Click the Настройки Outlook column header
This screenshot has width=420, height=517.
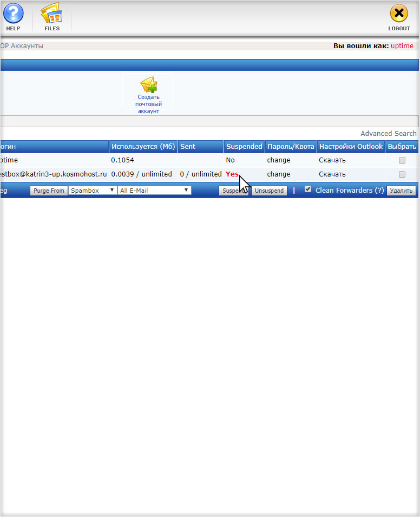351,146
